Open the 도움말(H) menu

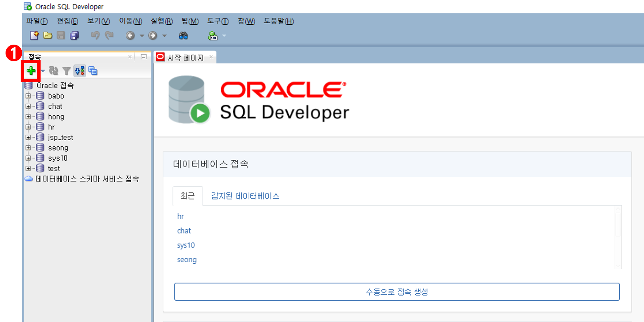pyautogui.click(x=279, y=21)
